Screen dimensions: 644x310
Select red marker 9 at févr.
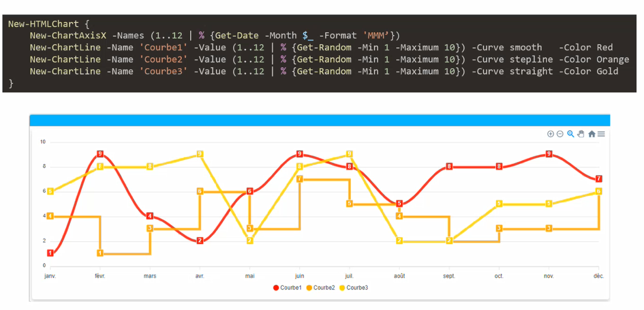[x=100, y=154]
